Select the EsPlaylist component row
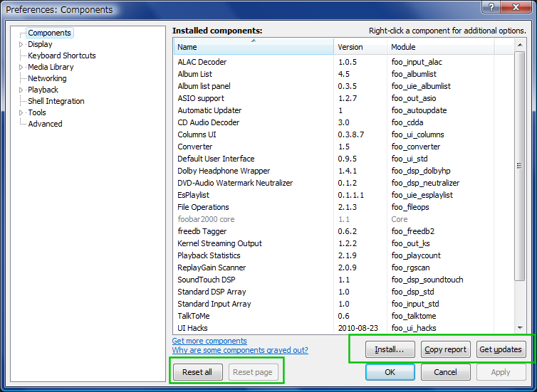 coord(344,195)
